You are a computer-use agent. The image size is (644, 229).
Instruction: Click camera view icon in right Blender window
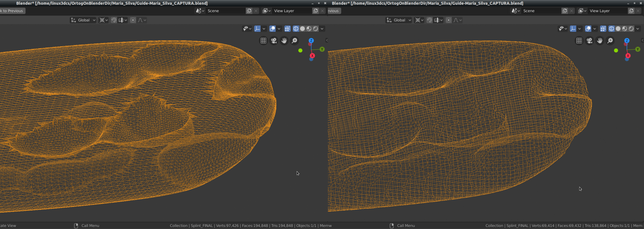tap(589, 41)
